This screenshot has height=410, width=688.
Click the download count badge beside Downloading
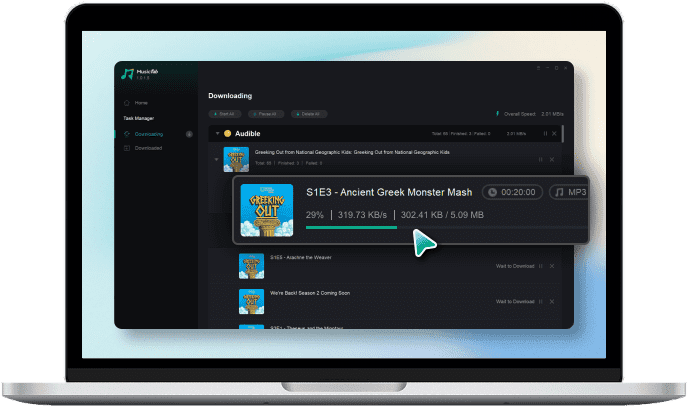(x=189, y=134)
